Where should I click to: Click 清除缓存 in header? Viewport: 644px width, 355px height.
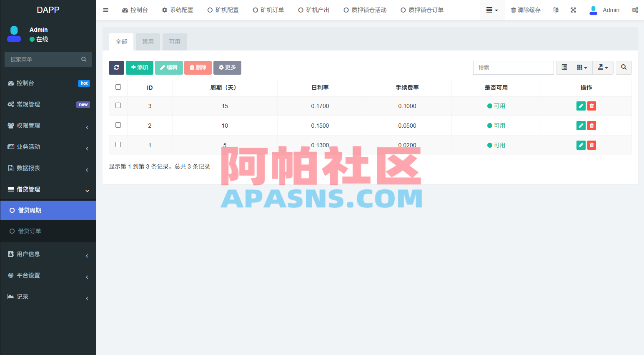[x=526, y=10]
